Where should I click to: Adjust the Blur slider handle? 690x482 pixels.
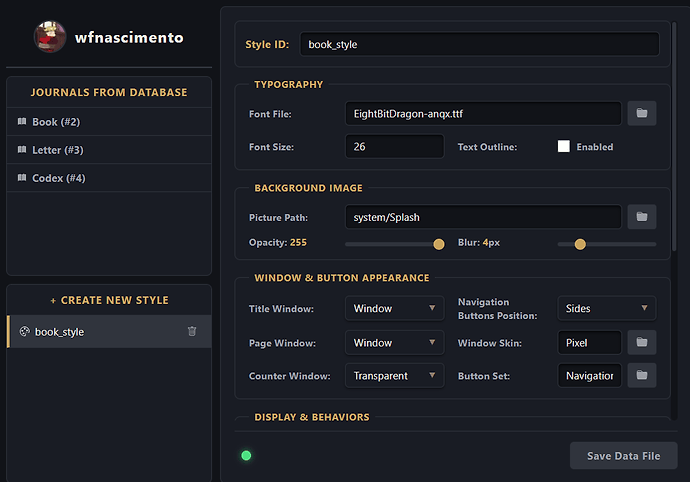click(580, 244)
